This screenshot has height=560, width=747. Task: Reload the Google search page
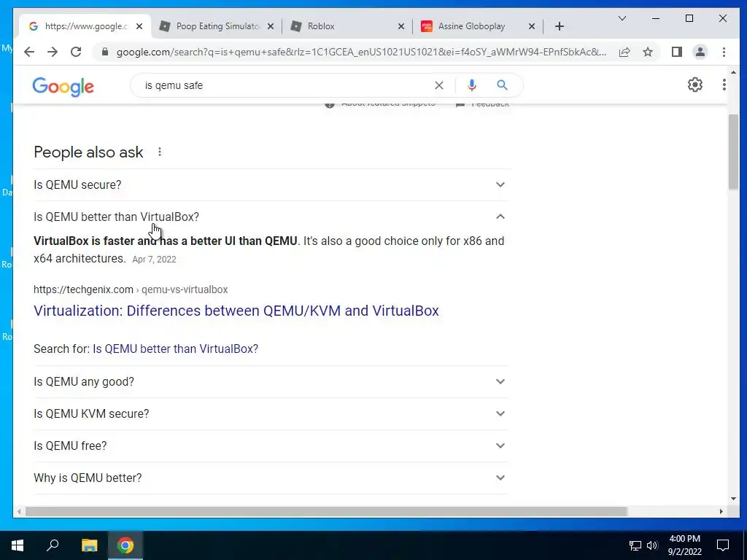pos(76,52)
